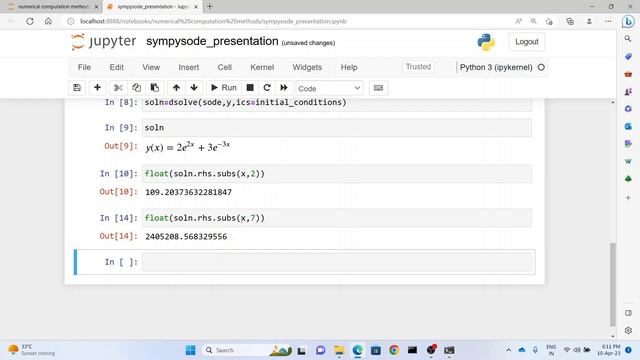This screenshot has width=640, height=360.
Task: Open sidebar settings gear
Action: click(628, 330)
